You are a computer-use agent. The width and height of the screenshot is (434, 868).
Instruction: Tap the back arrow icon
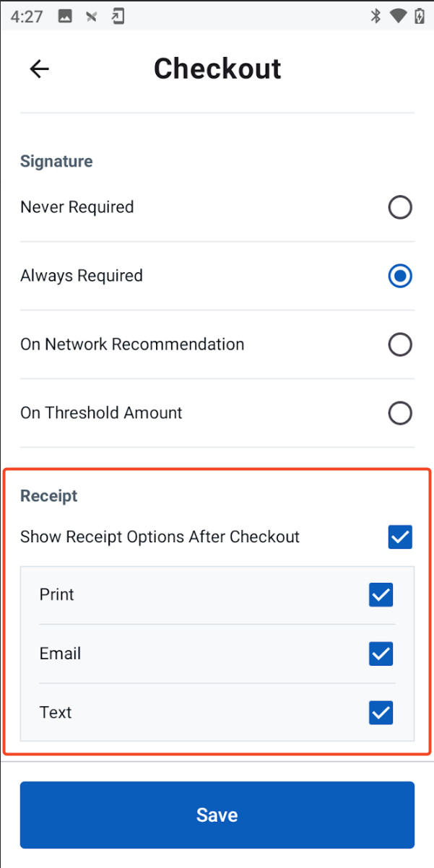coord(39,69)
